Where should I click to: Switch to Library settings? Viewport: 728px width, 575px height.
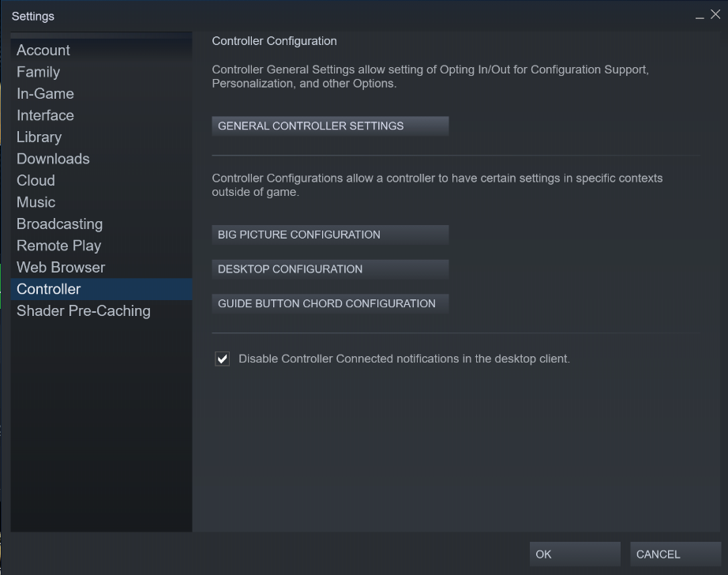39,137
